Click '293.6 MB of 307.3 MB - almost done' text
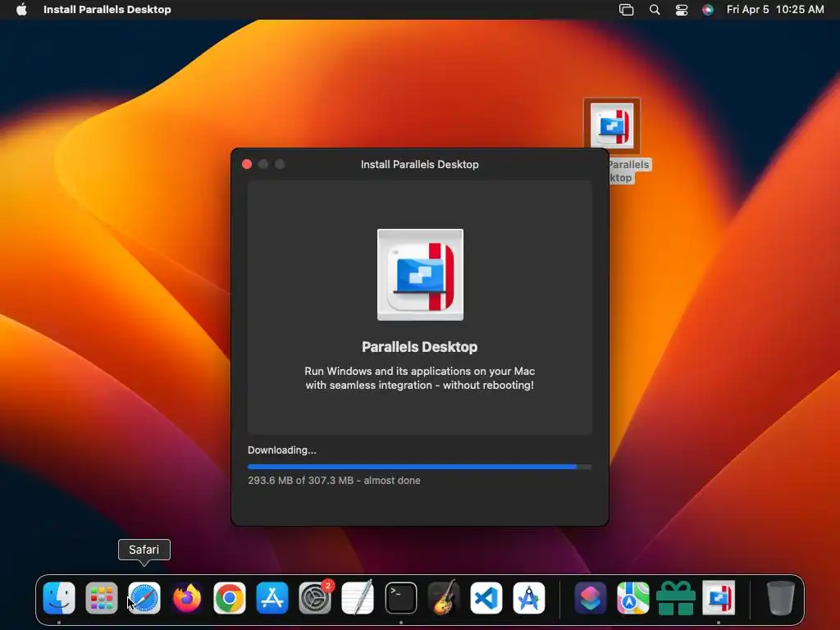840x630 pixels. pos(334,481)
